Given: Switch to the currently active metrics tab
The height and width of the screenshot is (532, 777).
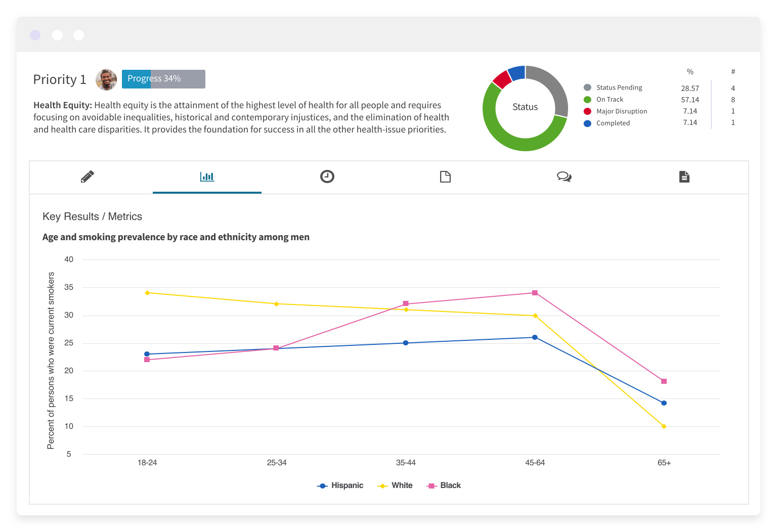Looking at the screenshot, I should [207, 177].
